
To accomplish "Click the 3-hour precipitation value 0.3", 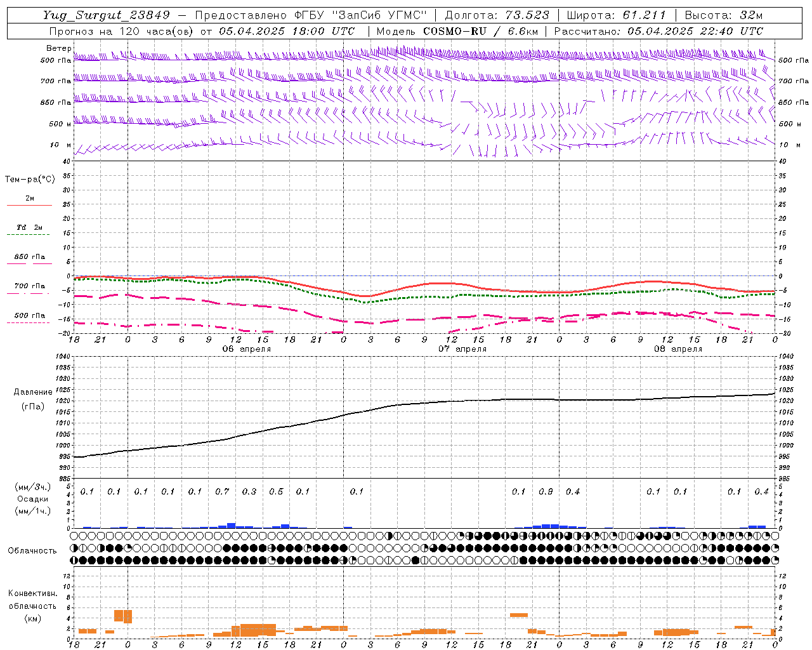I will 249,492.
